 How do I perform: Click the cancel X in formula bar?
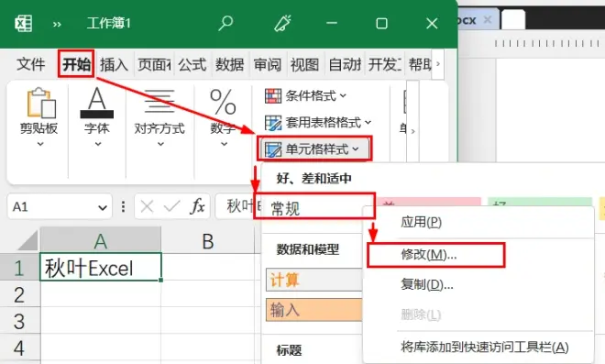coord(147,206)
